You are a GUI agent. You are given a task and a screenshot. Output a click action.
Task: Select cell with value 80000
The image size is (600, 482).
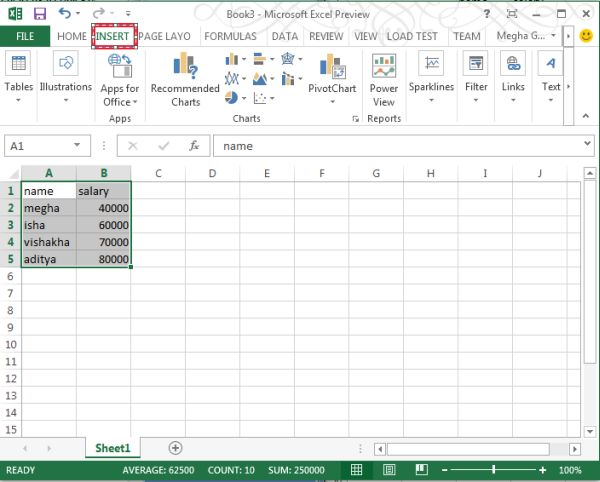pyautogui.click(x=103, y=259)
